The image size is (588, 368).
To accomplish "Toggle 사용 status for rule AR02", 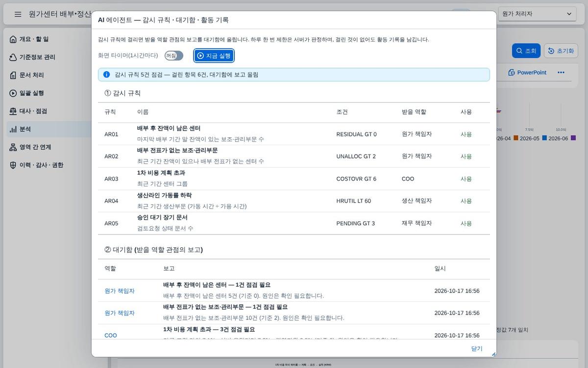I will click(466, 156).
